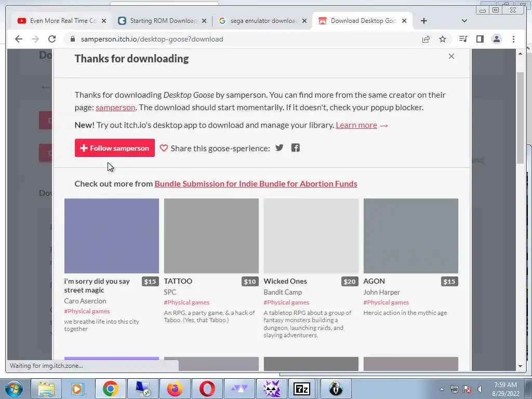
Task: Click #Physical games tag under street magic
Action: pos(87,311)
